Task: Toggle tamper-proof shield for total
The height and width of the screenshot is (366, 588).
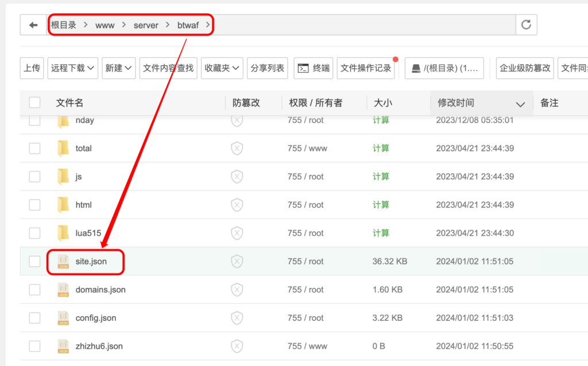Action: [237, 149]
